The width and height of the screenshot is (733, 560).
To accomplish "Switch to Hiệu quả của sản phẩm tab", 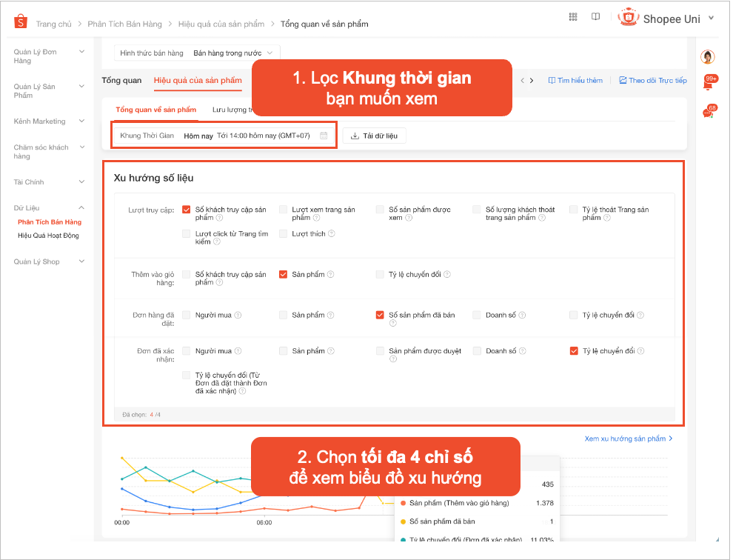I will tap(198, 81).
